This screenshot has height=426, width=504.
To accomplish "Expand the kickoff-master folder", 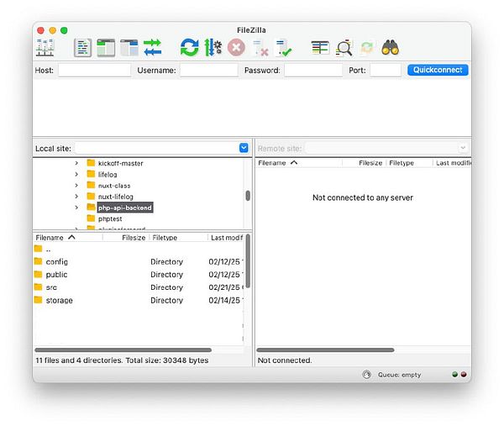I will click(x=76, y=163).
